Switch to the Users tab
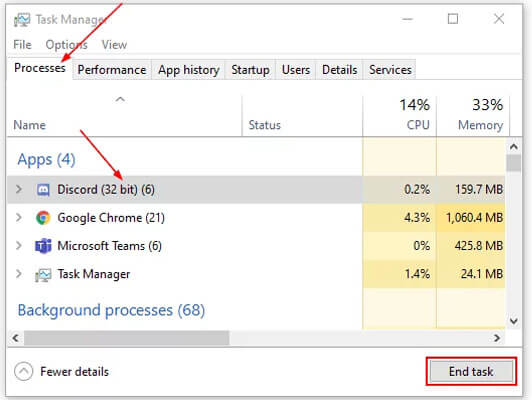Image resolution: width=532 pixels, height=400 pixels. tap(296, 70)
